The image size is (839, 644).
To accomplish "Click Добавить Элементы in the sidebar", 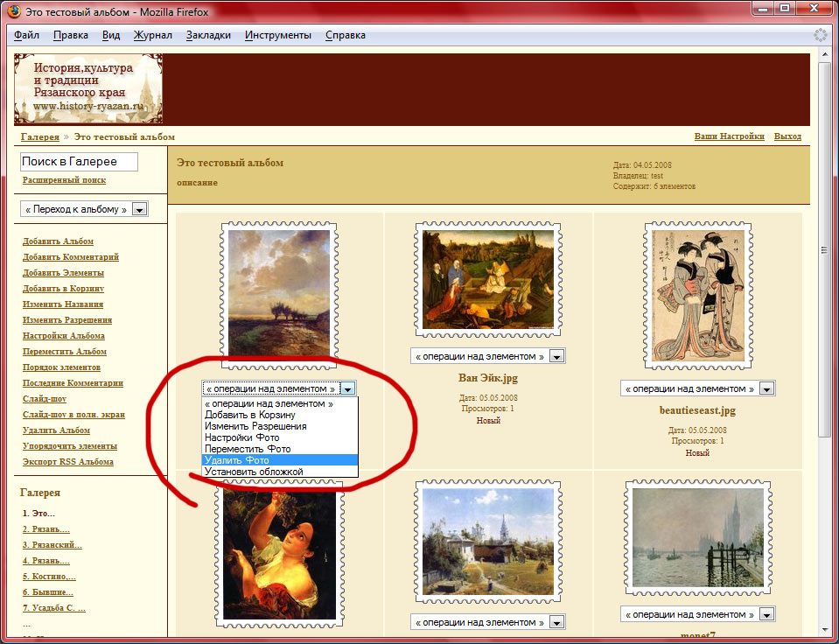I will [63, 272].
